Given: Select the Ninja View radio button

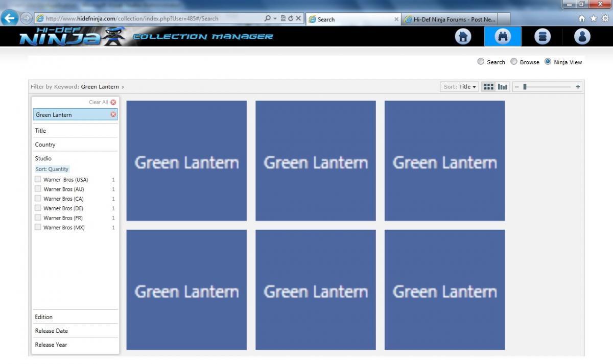Looking at the screenshot, I should pos(548,62).
